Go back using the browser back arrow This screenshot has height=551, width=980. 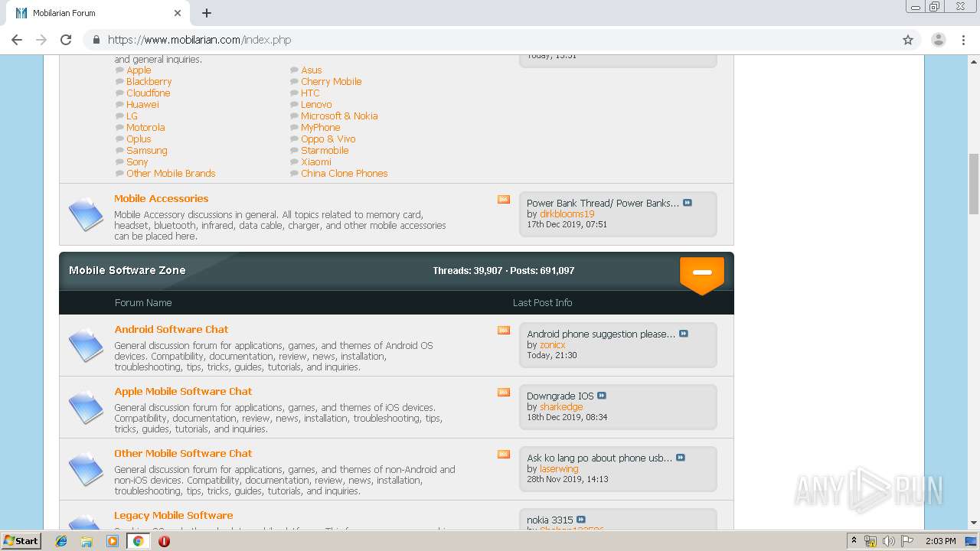tap(17, 40)
